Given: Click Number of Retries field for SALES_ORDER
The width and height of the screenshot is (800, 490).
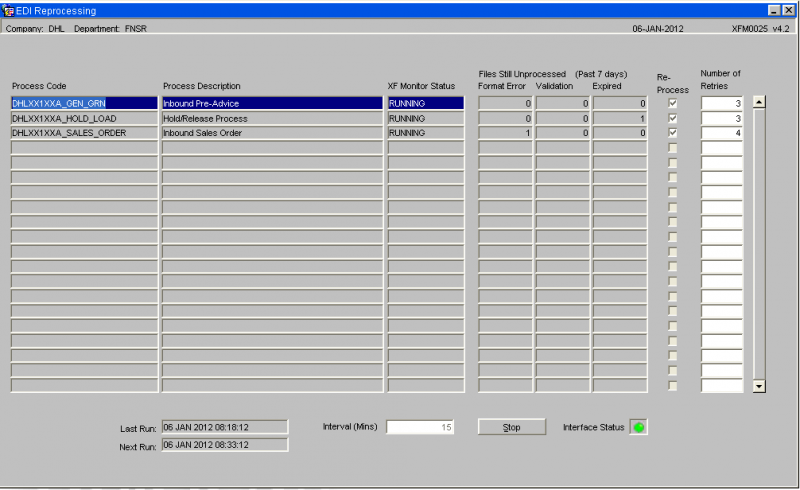Looking at the screenshot, I should tap(721, 133).
